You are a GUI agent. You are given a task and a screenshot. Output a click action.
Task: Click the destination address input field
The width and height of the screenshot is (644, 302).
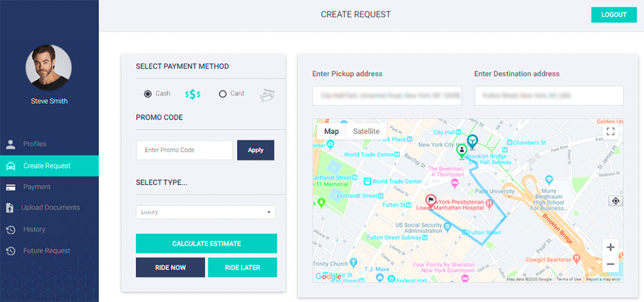548,96
